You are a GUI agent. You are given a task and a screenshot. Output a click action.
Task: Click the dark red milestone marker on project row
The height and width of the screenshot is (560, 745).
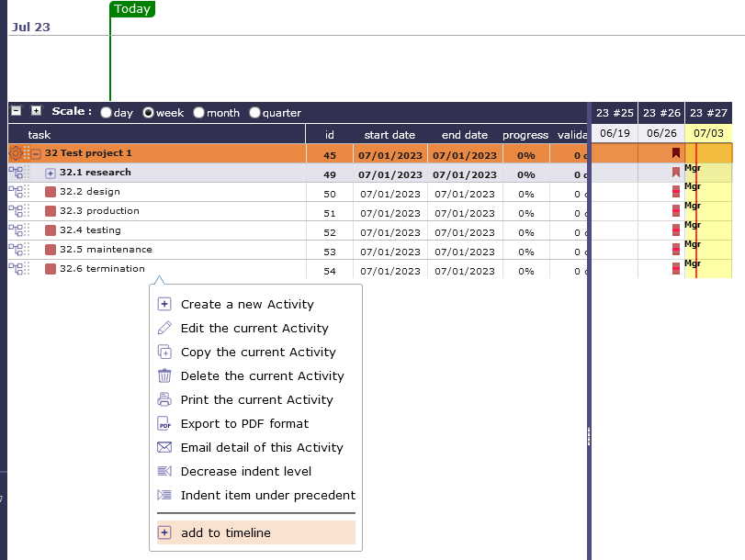676,153
